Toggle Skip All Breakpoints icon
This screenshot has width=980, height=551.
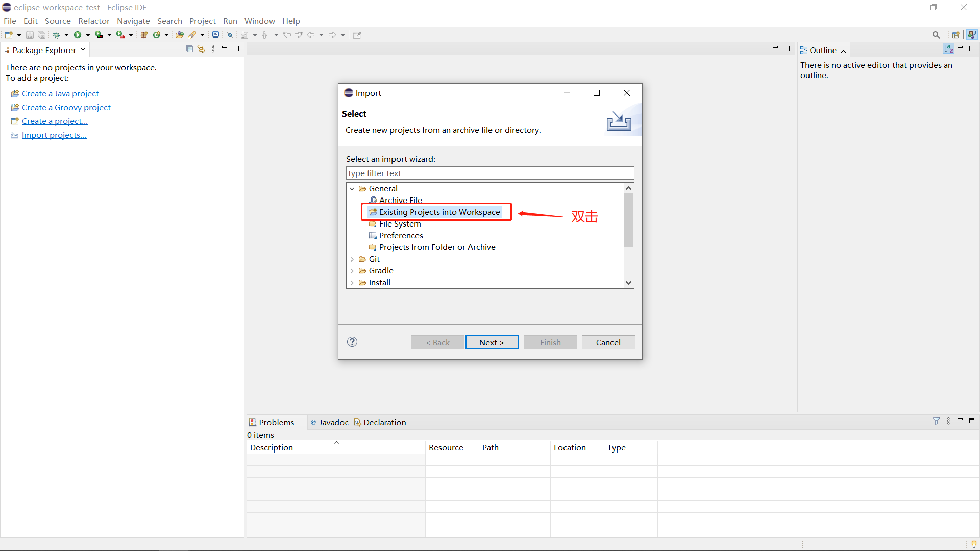coord(230,35)
